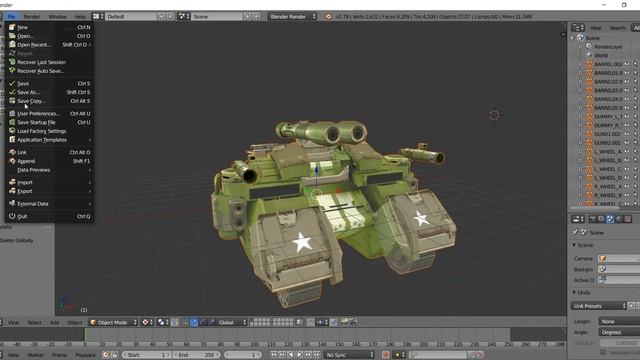Click the 3D View Object menu
The image size is (640, 360).
pyautogui.click(x=74, y=322)
